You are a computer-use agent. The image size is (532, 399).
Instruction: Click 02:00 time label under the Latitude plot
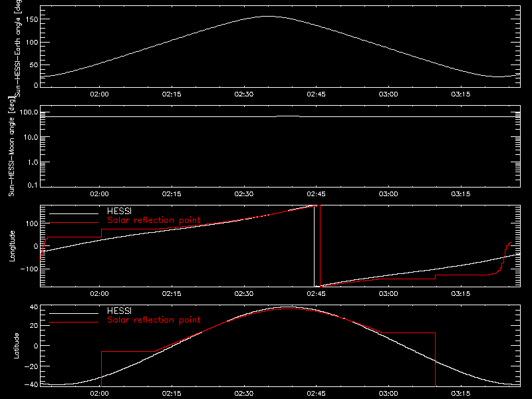coord(99,394)
